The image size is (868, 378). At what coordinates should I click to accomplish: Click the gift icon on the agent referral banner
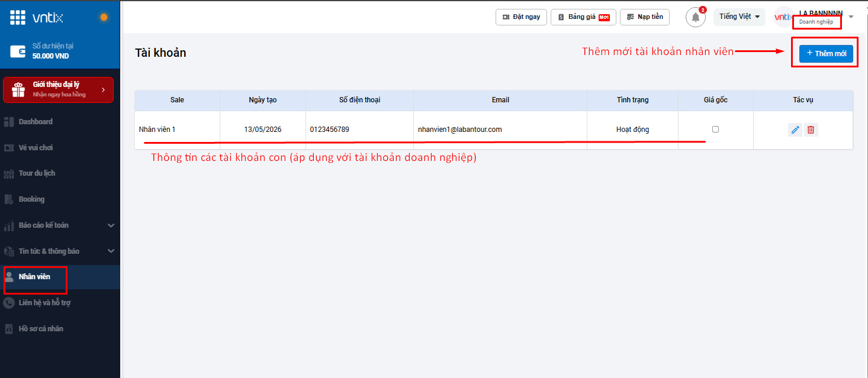[19, 89]
